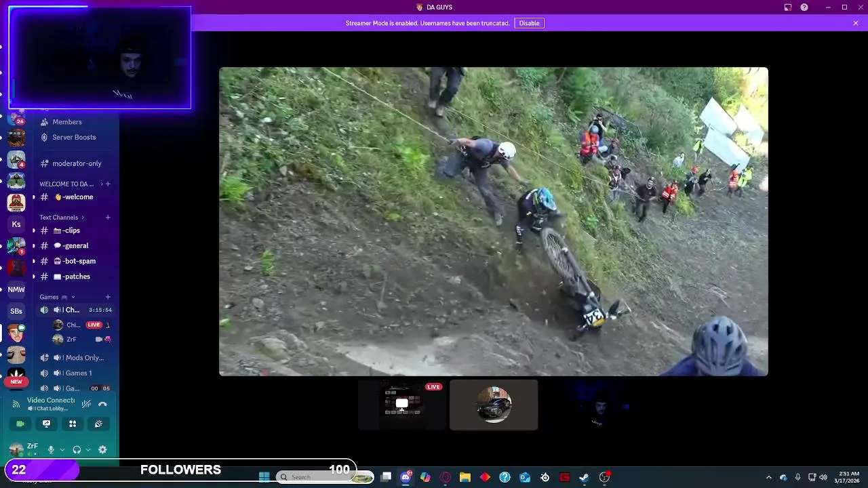Select the LIVE user Chi... in voice channel
The width and height of the screenshot is (868, 488).
coord(80,325)
